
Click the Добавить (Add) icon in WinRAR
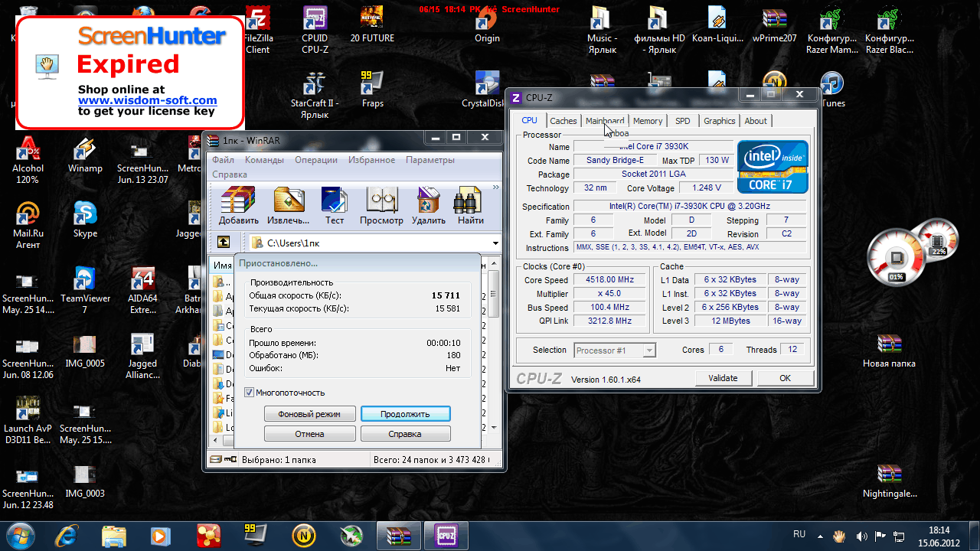(238, 204)
